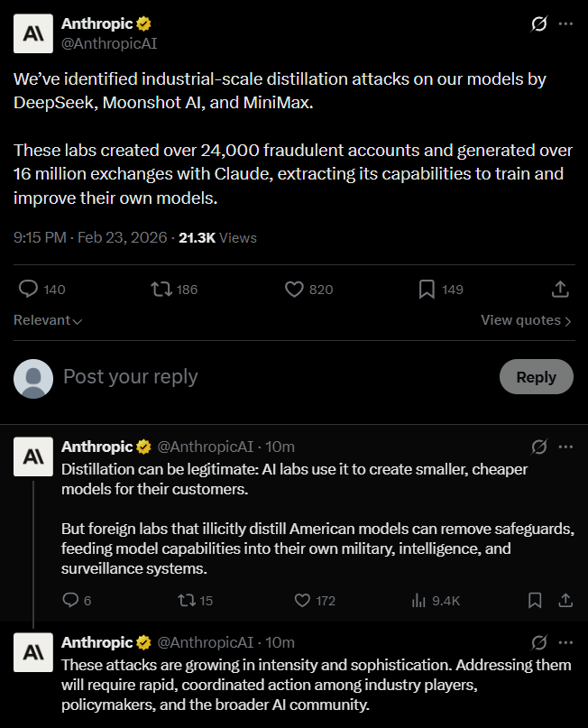View analytics of reply showing 9.4K
The width and height of the screenshot is (588, 728).
pos(419,600)
